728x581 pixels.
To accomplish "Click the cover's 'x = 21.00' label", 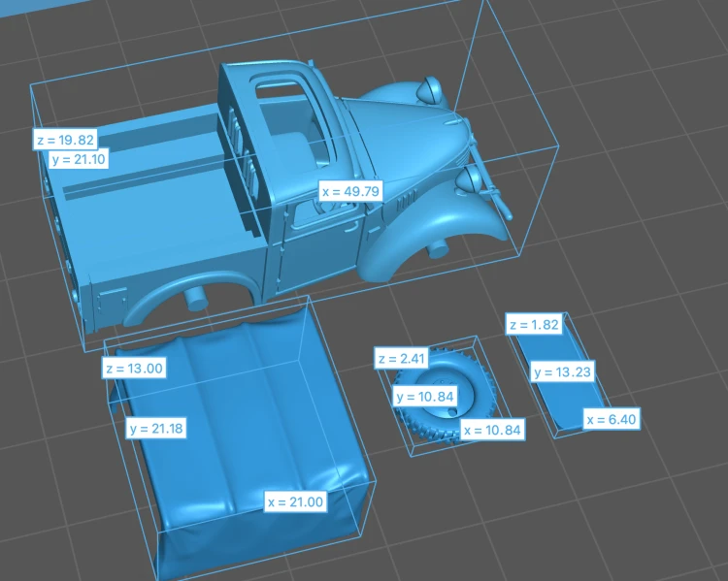I will pos(295,502).
